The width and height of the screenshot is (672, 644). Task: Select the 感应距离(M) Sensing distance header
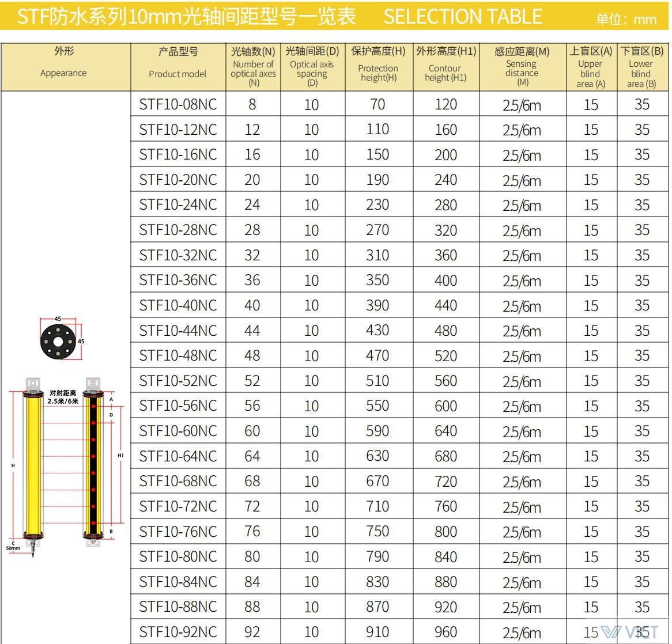coord(522,66)
